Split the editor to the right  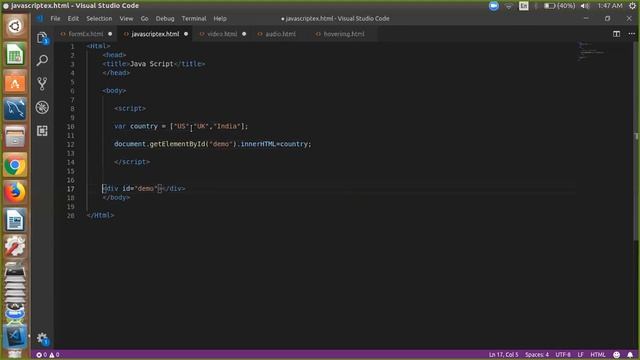tap(616, 34)
